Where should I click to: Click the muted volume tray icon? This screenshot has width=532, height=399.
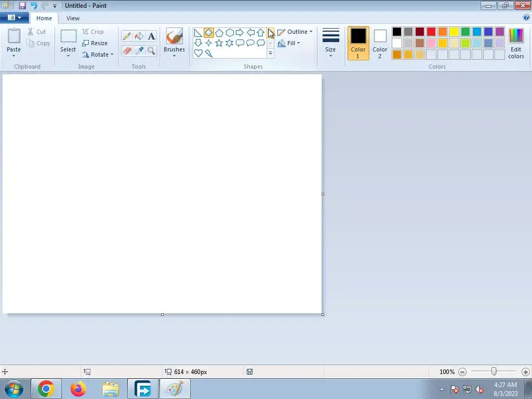click(480, 390)
